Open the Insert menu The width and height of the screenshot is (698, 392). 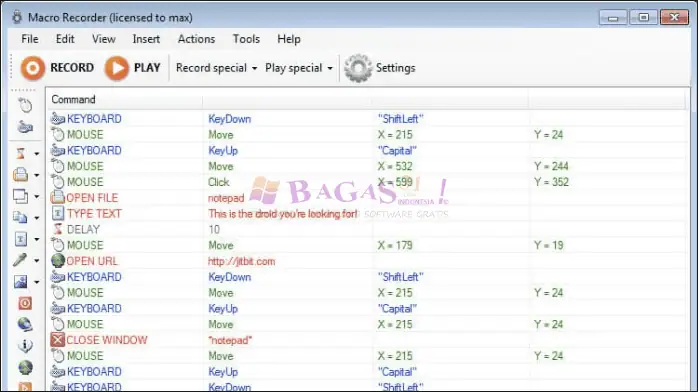click(146, 39)
